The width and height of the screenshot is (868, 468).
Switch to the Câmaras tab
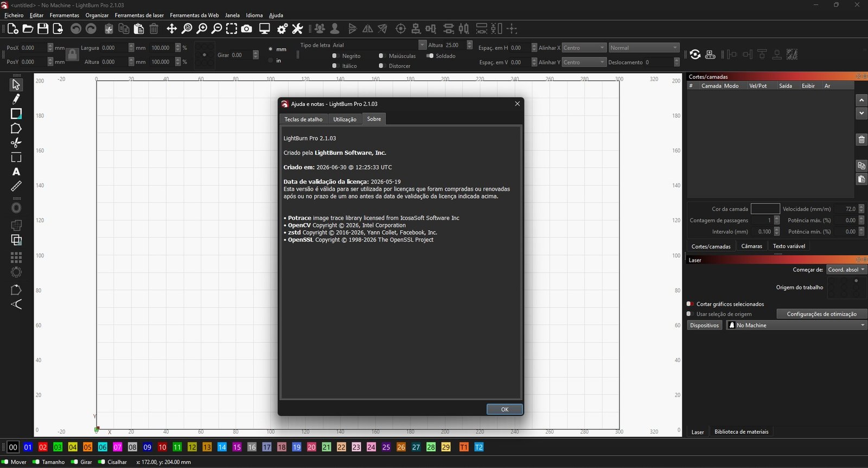[x=752, y=246]
